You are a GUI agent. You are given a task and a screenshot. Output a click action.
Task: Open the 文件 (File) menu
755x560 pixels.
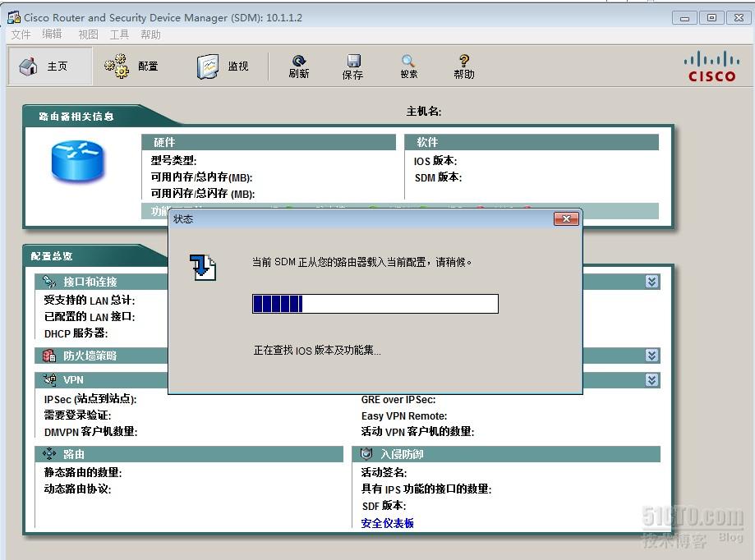[x=21, y=34]
